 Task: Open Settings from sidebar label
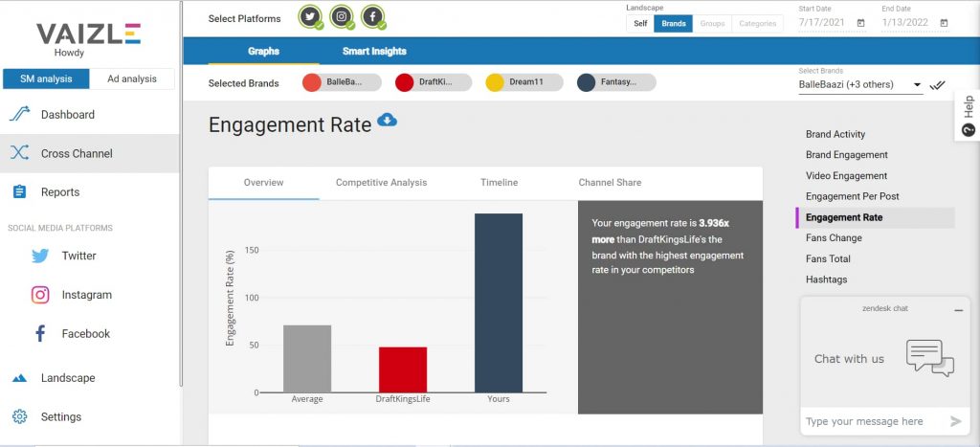point(61,416)
